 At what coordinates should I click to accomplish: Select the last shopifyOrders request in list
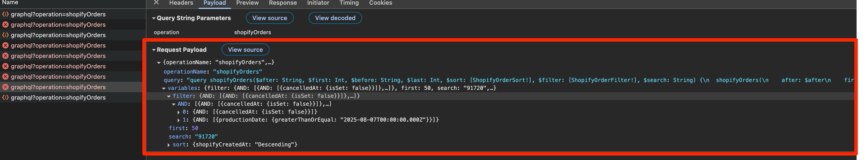click(58, 98)
